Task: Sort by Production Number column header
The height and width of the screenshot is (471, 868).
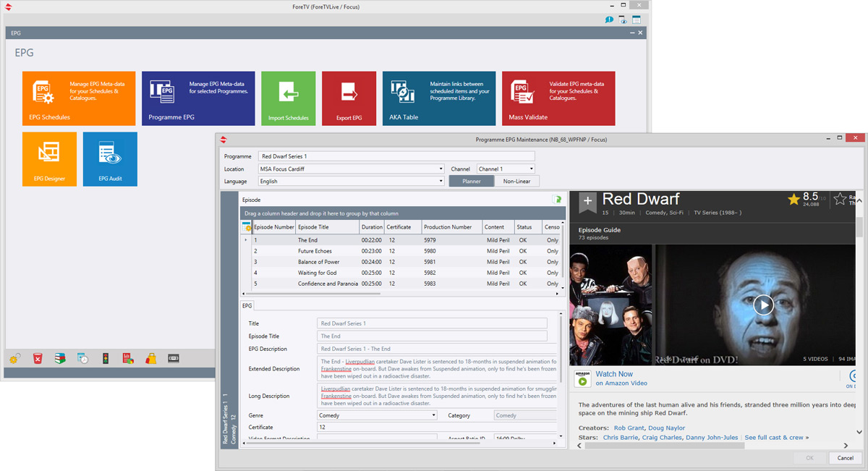Action: [x=451, y=227]
